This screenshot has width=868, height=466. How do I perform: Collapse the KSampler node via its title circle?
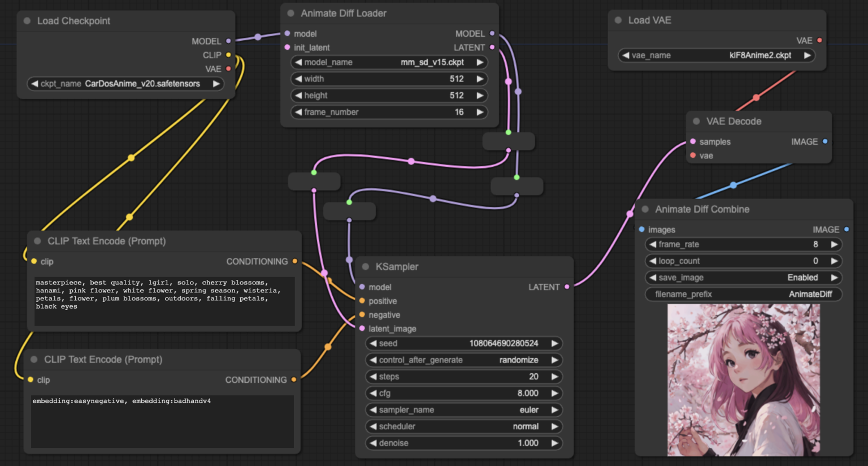pos(365,266)
